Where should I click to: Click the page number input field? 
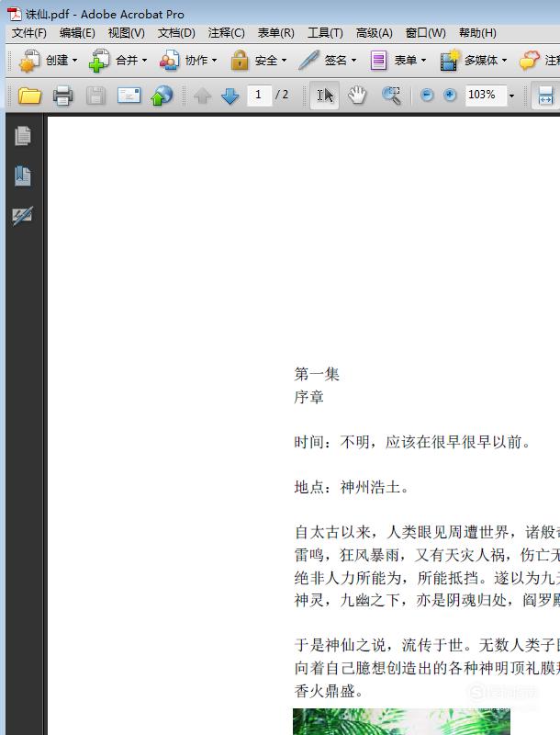pyautogui.click(x=259, y=96)
